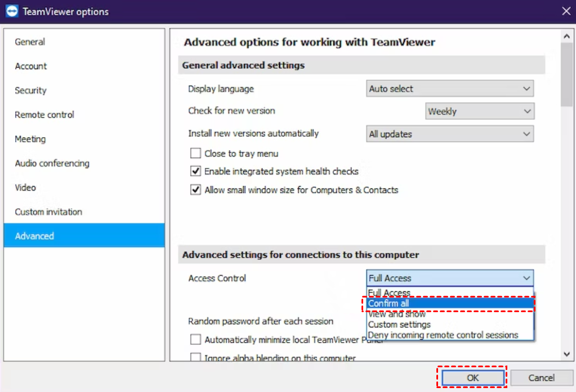Confirm changes with the OK button
Screen dimensions: 576x392
[472, 377]
